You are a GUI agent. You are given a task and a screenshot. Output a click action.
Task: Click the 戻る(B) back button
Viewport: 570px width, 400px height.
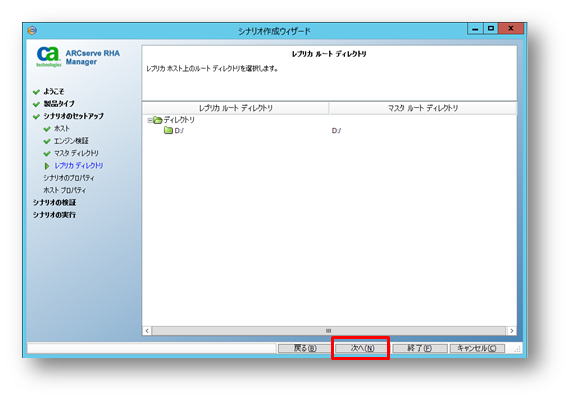[x=305, y=348]
